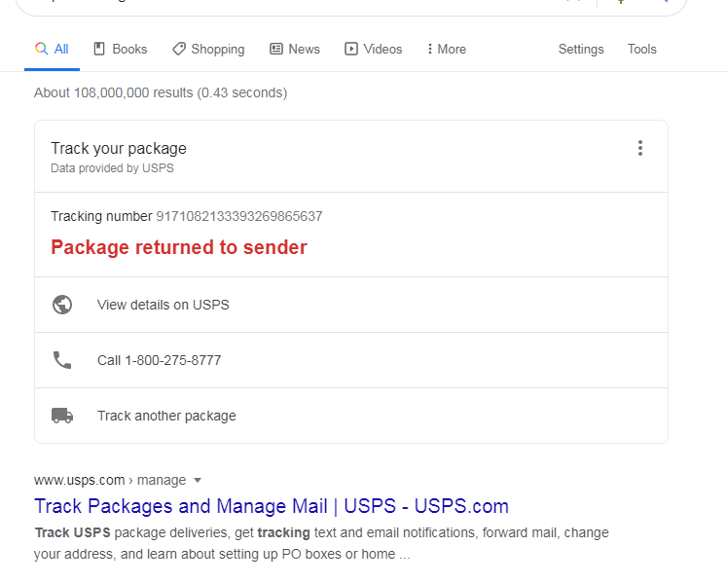This screenshot has height=583, width=728.
Task: Expand the More search categories menu
Action: click(447, 49)
